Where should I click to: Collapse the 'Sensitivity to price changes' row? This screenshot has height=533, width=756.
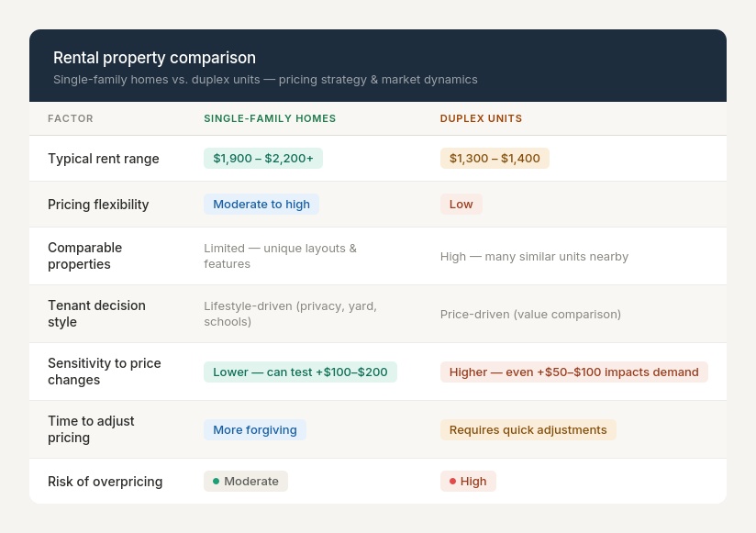[105, 371]
